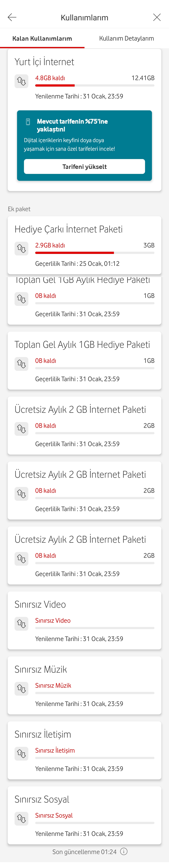Tap the phone icon in the tariff banner
Image resolution: width=169 pixels, height=868 pixels.
click(28, 122)
